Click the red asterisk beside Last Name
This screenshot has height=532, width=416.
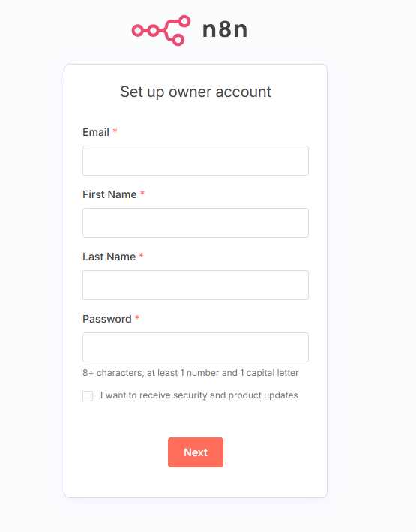pyautogui.click(x=142, y=255)
